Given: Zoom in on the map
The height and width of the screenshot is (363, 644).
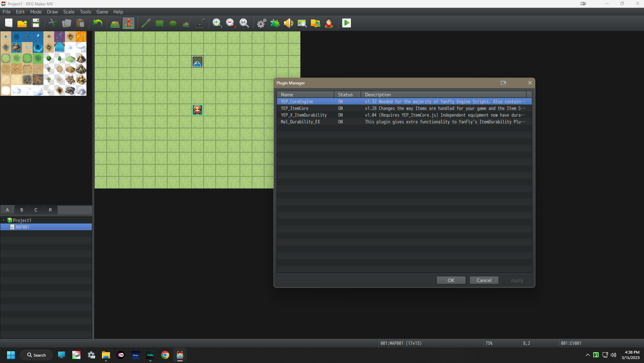Looking at the screenshot, I should click(217, 23).
